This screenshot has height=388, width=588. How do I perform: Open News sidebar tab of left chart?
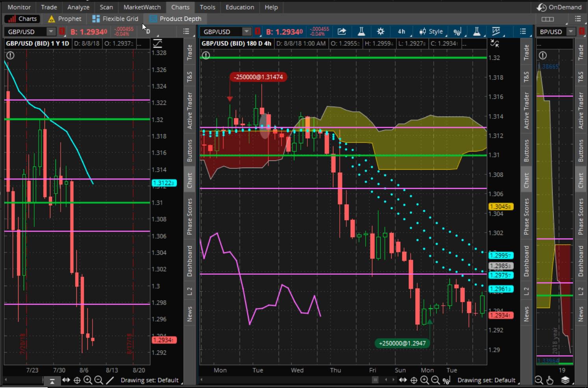point(189,314)
